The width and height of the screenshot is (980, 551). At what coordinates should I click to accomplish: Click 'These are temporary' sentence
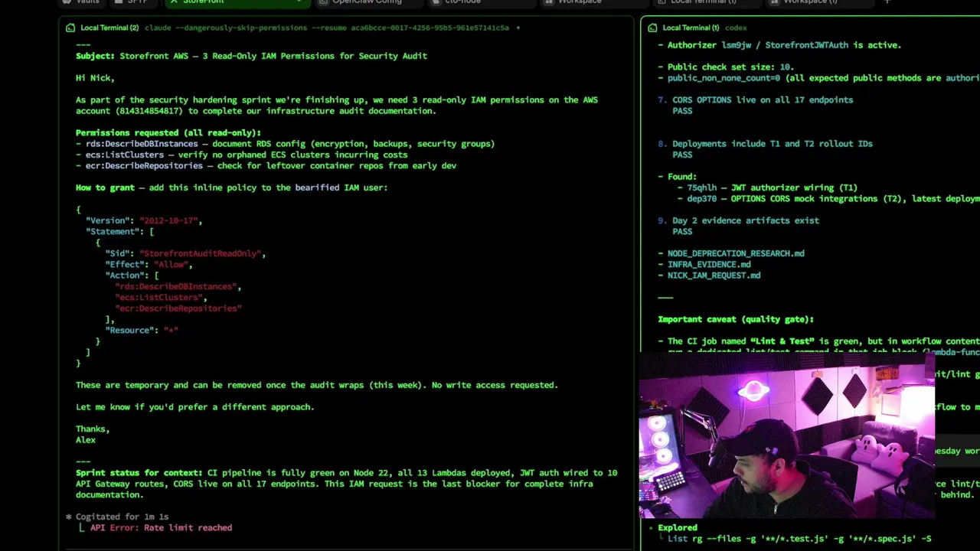(x=317, y=385)
